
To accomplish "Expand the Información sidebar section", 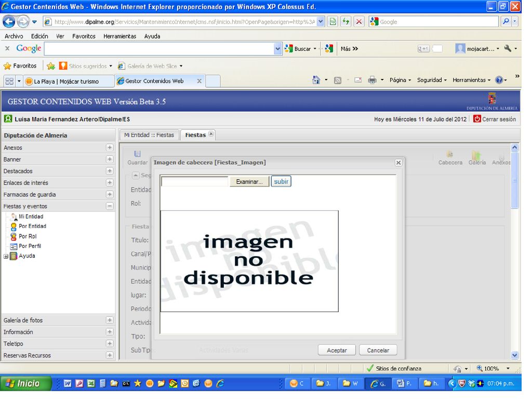I will point(110,332).
